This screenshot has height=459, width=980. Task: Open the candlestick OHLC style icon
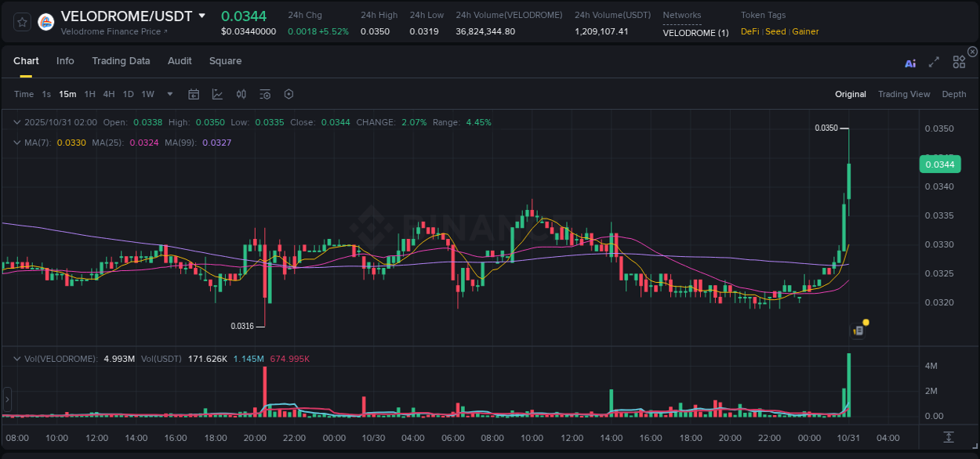241,94
